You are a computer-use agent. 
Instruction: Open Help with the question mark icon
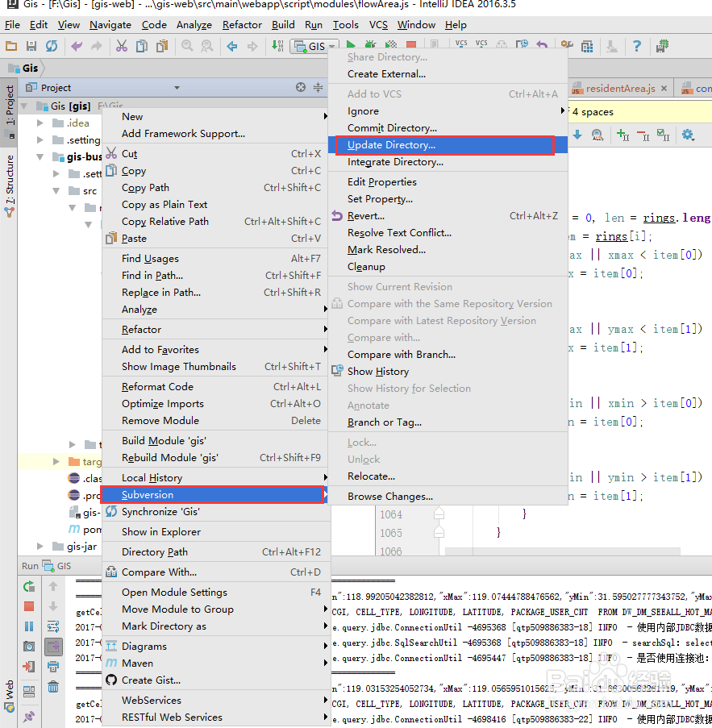point(637,46)
